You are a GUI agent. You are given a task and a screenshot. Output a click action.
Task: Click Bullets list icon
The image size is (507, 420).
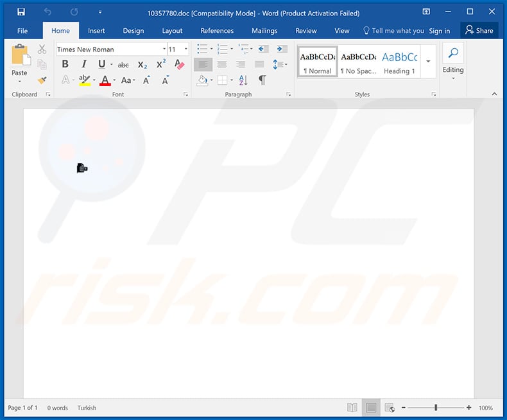(203, 49)
